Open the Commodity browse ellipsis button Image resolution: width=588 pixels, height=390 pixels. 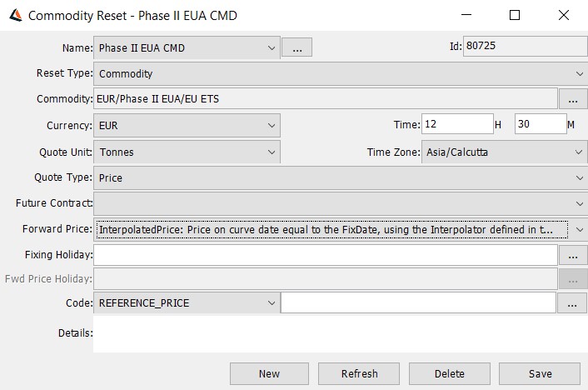point(573,98)
